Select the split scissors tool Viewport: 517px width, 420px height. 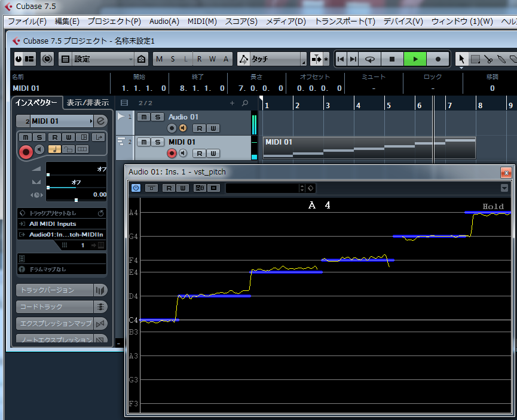(488, 59)
